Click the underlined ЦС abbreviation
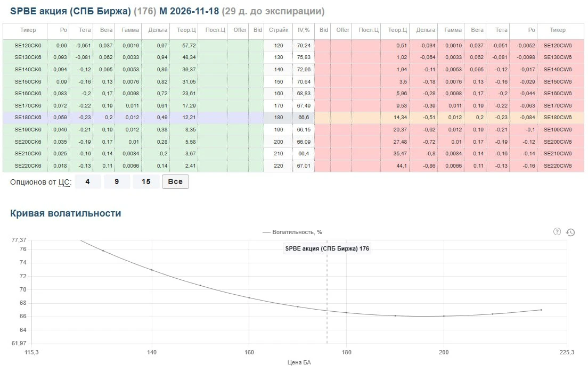The width and height of the screenshot is (588, 374). coord(64,182)
